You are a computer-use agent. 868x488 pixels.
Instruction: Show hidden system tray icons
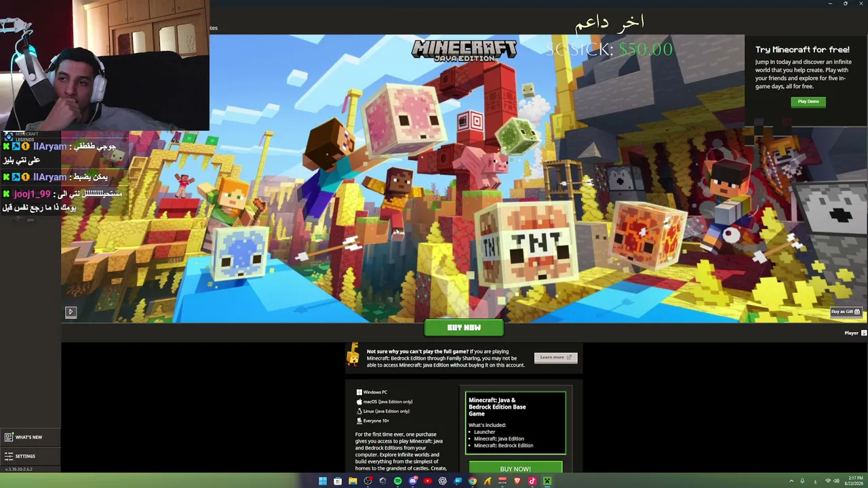click(791, 481)
